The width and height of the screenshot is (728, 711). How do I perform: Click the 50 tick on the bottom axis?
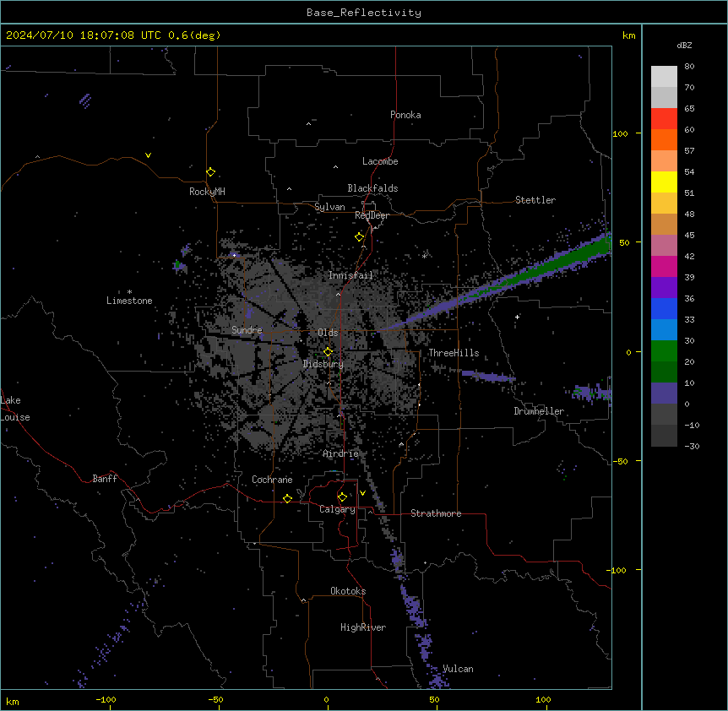click(434, 699)
